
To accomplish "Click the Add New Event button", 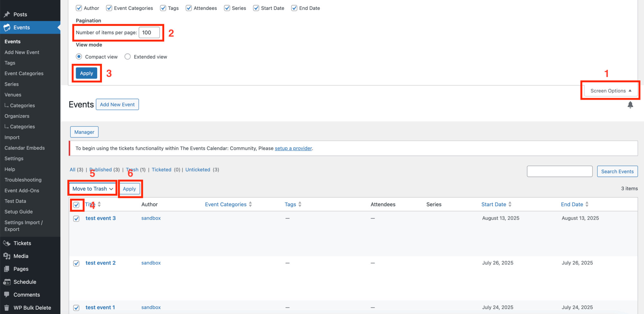I will [117, 104].
